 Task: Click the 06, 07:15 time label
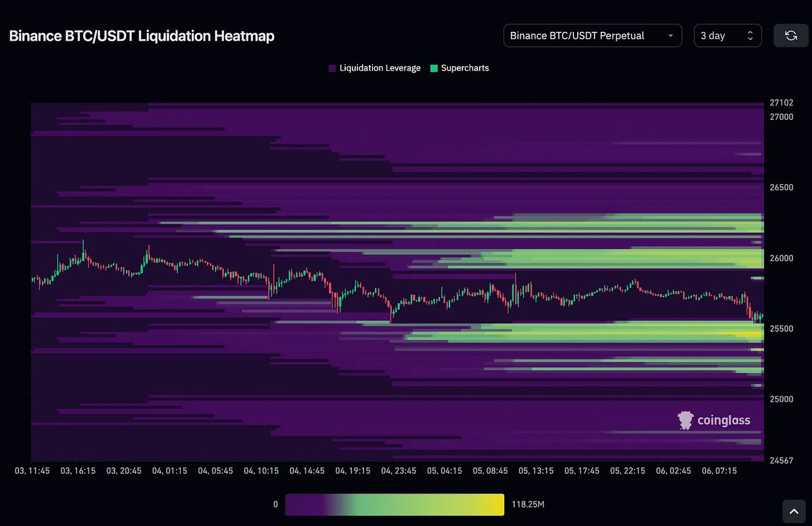720,470
